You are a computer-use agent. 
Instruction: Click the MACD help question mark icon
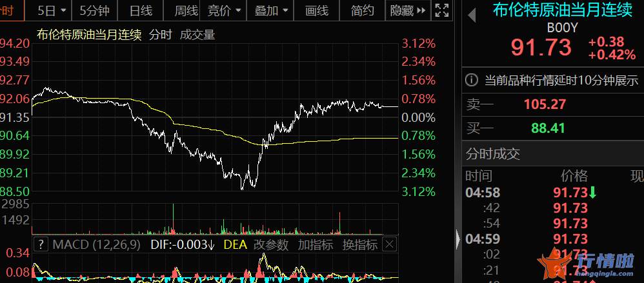click(x=41, y=245)
